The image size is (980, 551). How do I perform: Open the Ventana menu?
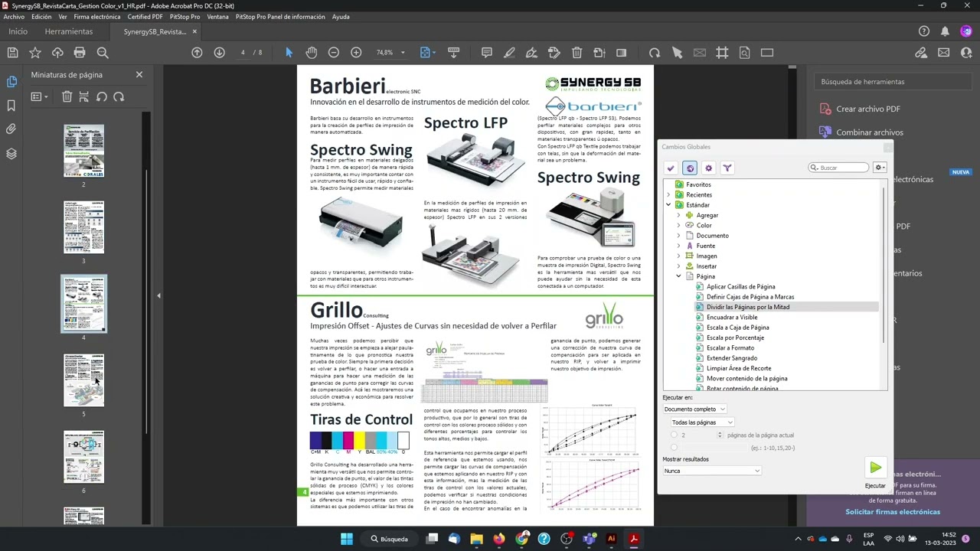click(217, 16)
